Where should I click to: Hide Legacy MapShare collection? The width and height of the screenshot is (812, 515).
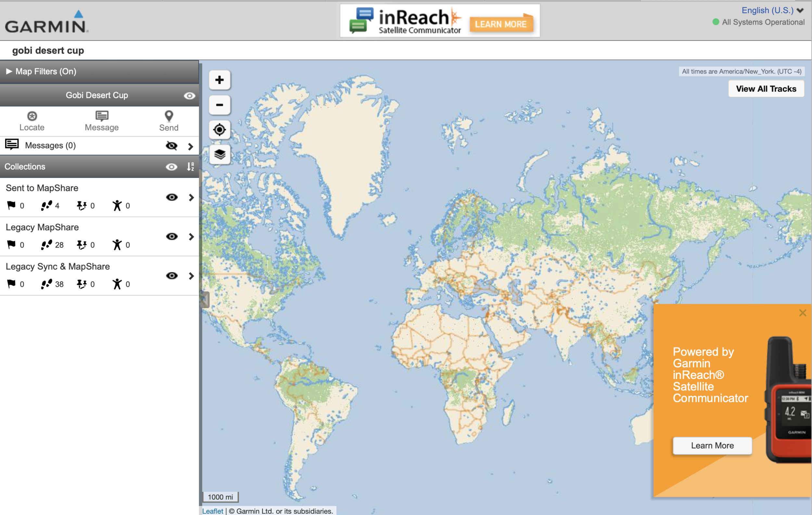point(172,237)
